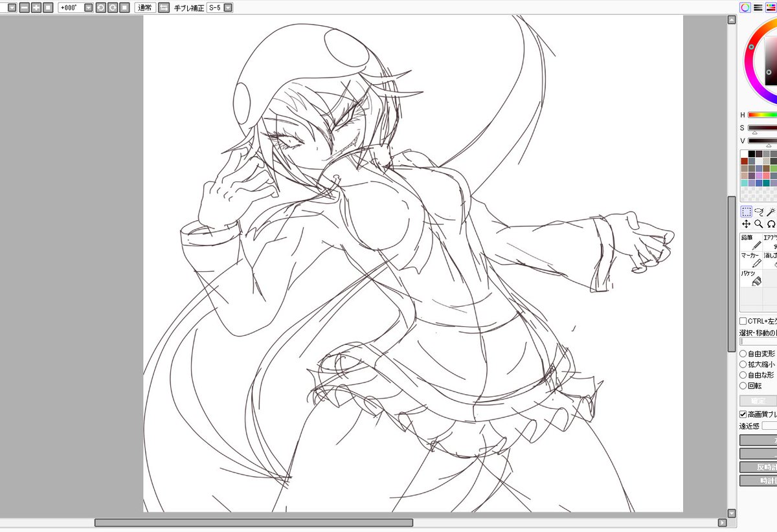The image size is (777, 532).
Task: Rotate canvas counterclockwise from the top toolbar
Action: (100, 8)
